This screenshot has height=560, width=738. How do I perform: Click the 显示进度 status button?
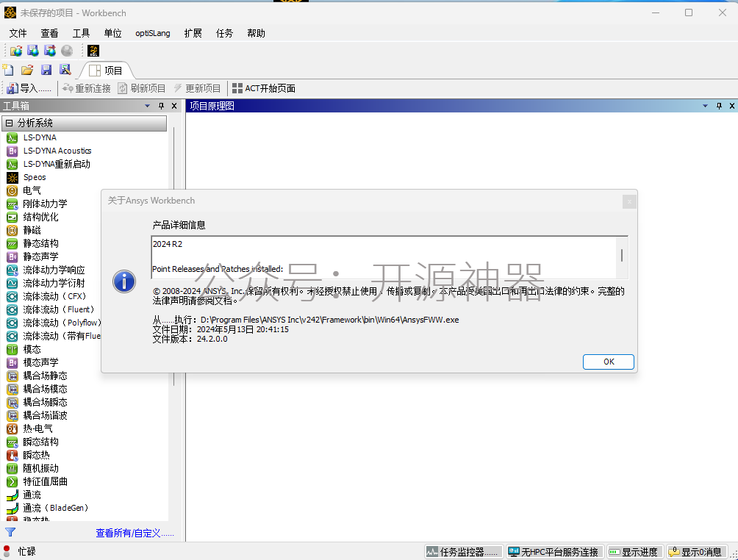point(634,551)
